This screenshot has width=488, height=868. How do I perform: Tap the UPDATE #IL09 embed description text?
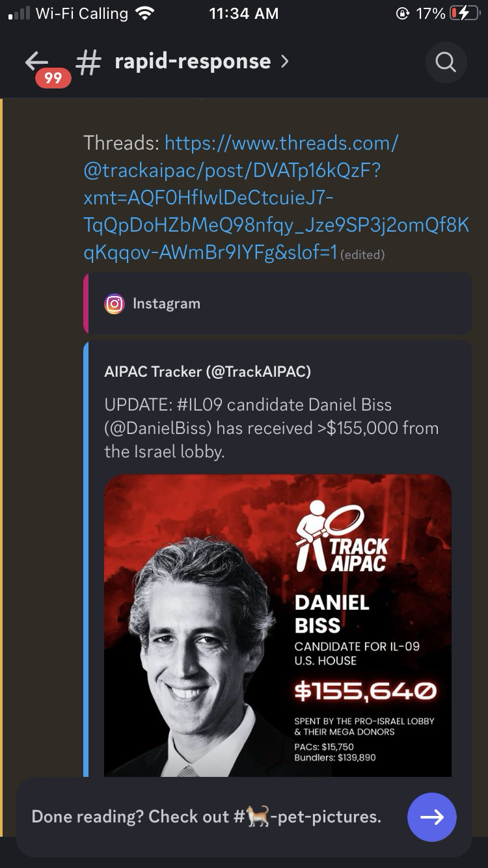(x=271, y=428)
